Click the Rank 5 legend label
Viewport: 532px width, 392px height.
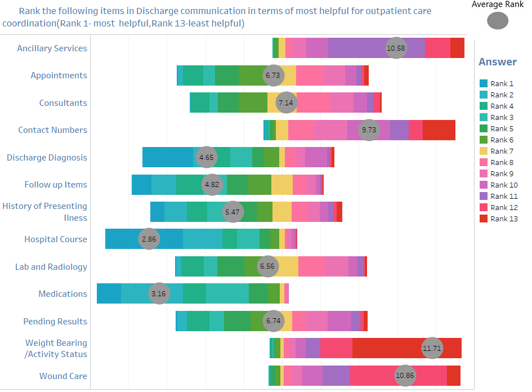(502, 128)
